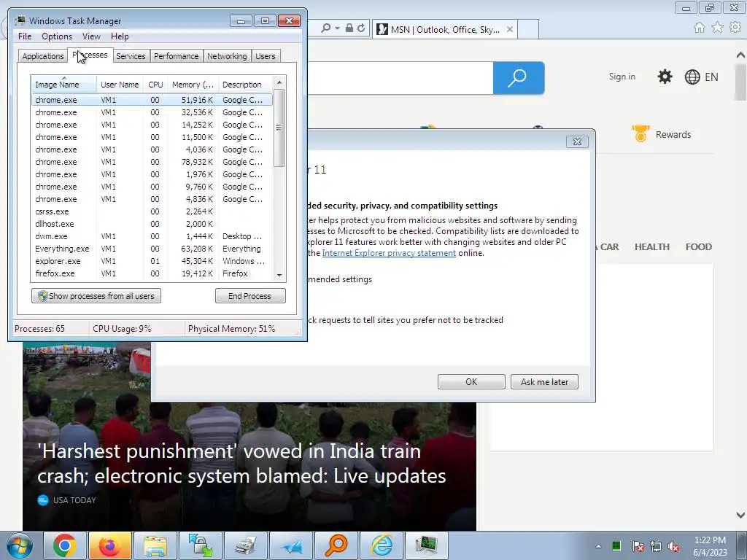
Task: Show hidden tray icons arrow
Action: pos(598,546)
